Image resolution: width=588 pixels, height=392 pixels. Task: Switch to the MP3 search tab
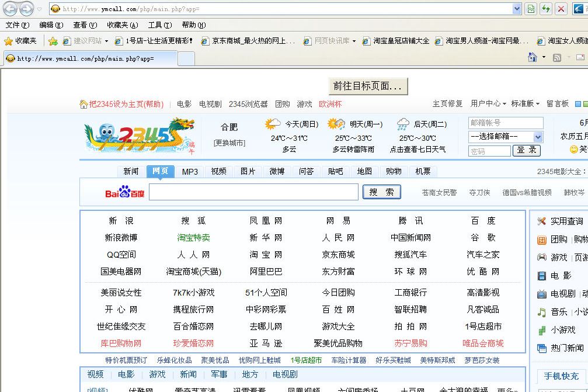click(190, 171)
